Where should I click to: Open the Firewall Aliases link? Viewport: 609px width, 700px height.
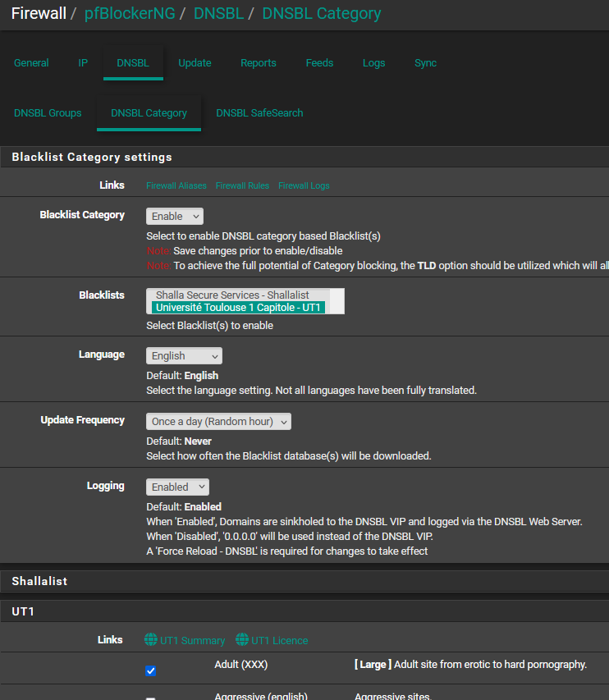point(176,185)
